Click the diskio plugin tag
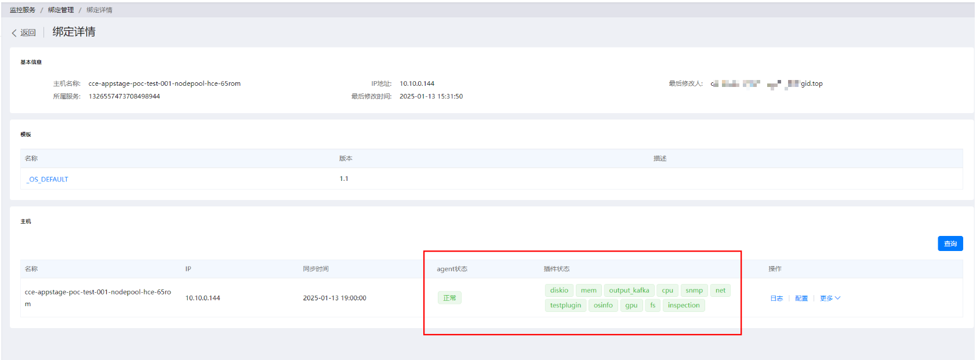This screenshot has width=980, height=360. coord(559,290)
